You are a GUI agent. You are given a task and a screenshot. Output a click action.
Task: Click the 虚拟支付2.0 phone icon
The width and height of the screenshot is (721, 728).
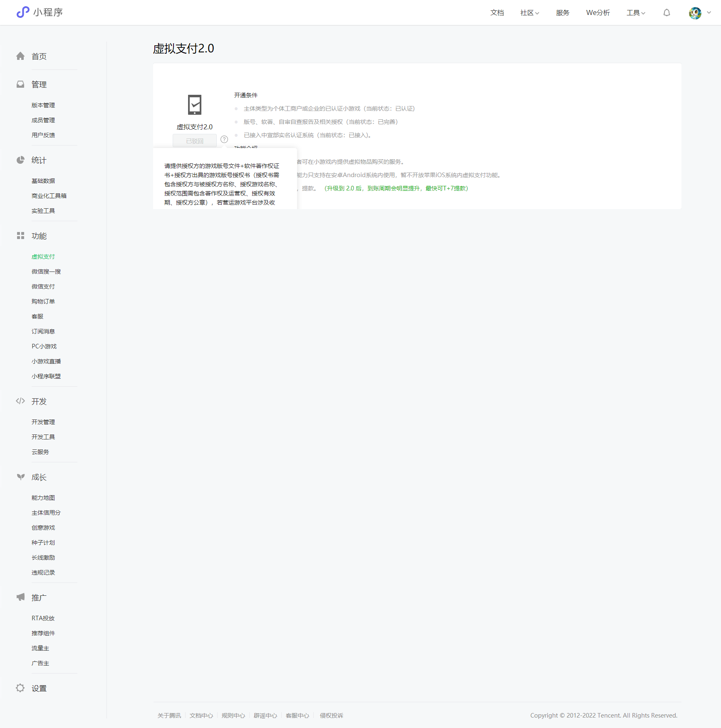click(x=195, y=105)
